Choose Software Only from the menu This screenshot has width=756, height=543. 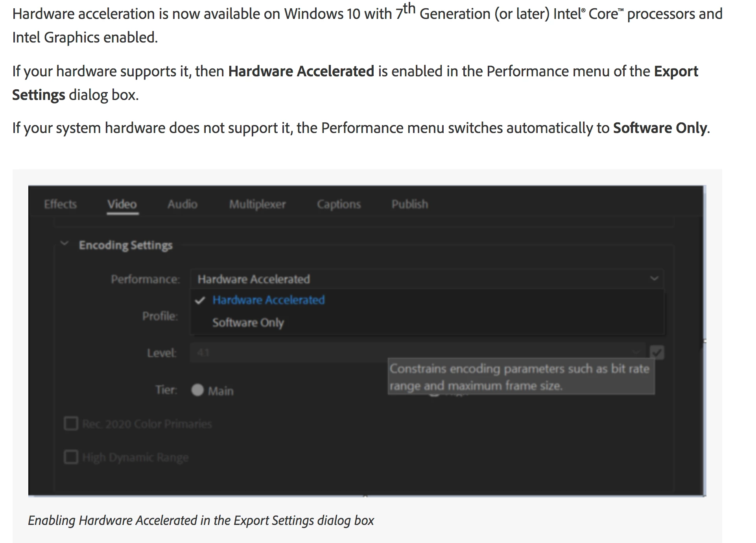click(x=248, y=323)
